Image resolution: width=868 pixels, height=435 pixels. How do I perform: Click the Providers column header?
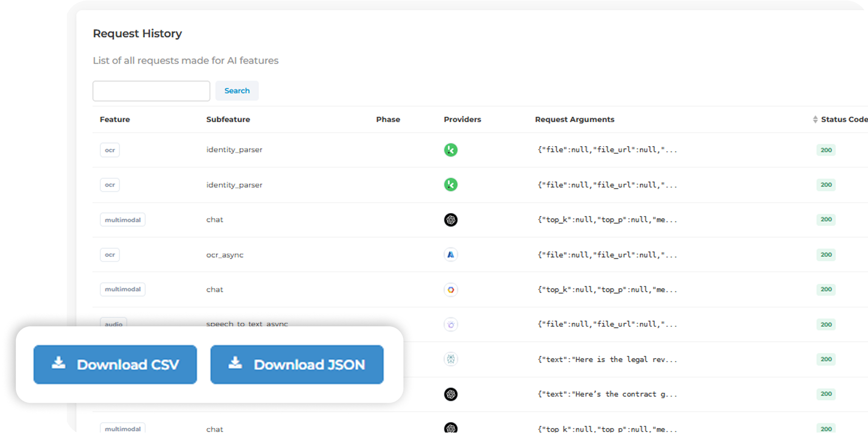[x=462, y=120]
